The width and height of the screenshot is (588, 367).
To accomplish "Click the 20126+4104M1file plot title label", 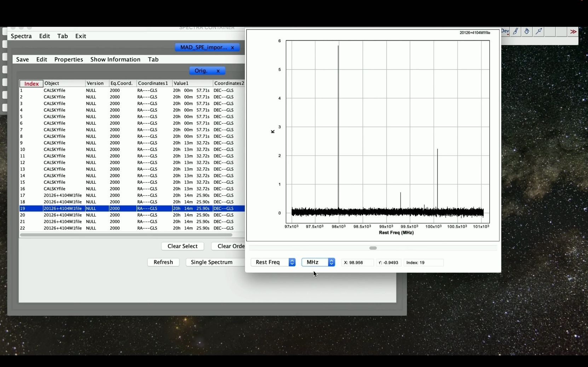I will tap(475, 33).
